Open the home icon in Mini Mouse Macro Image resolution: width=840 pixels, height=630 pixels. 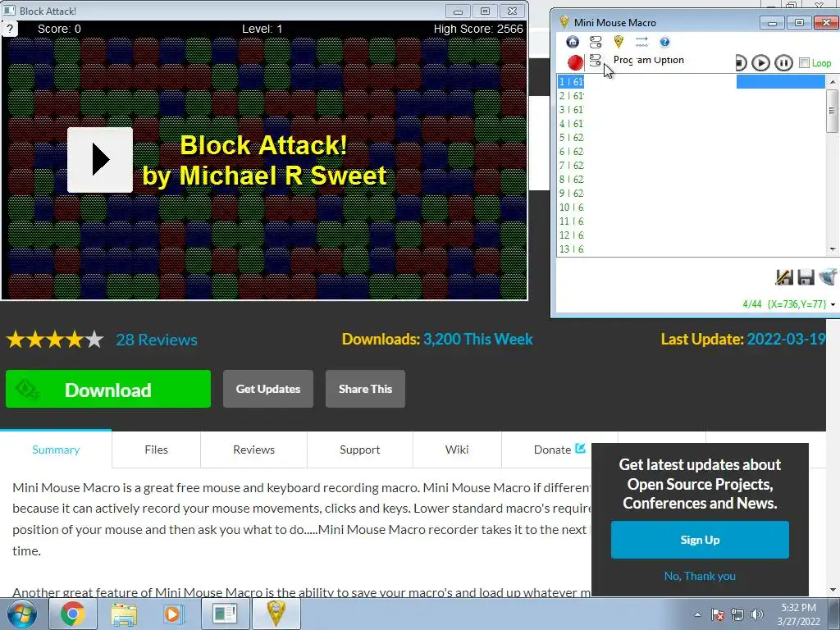coord(573,42)
